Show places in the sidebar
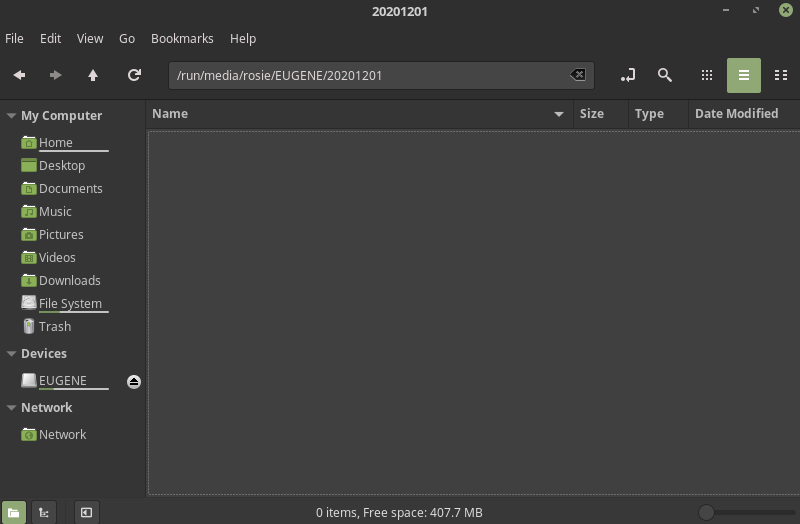 click(x=13, y=512)
